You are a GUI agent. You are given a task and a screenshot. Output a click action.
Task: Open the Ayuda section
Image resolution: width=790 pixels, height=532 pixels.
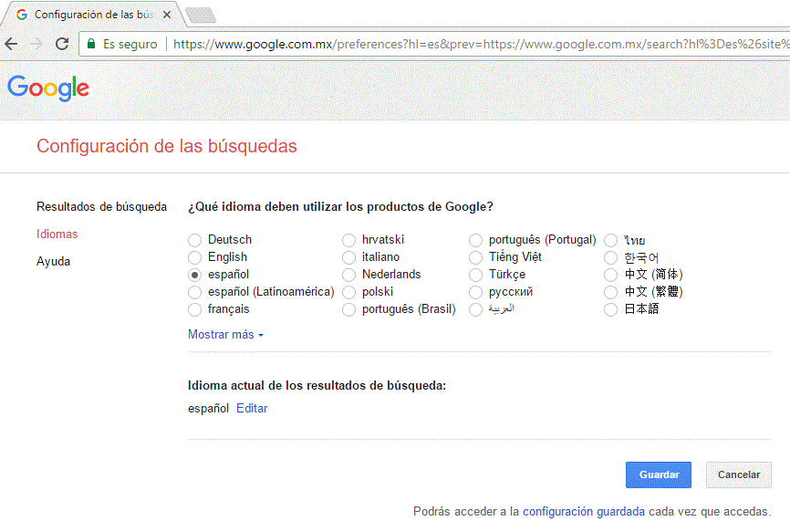54,262
